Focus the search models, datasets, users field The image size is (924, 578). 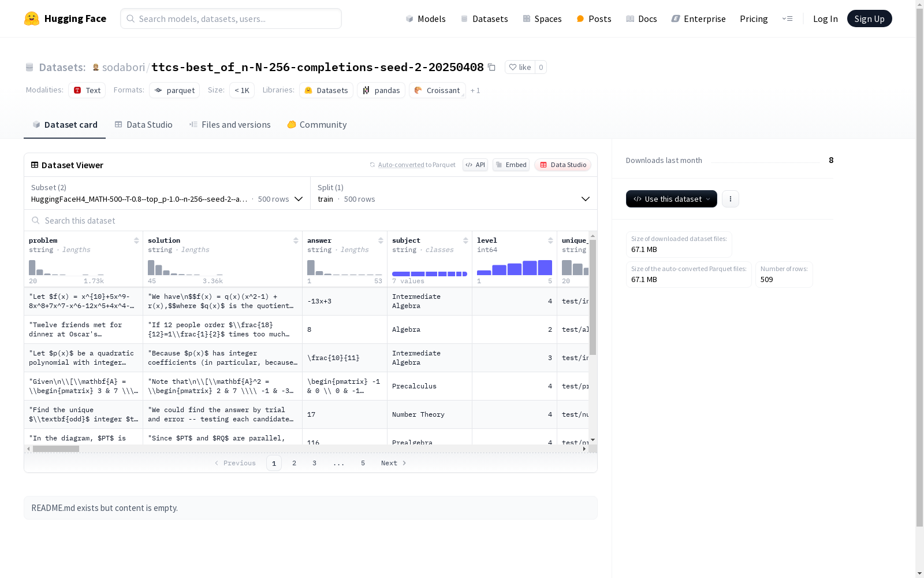(x=231, y=18)
